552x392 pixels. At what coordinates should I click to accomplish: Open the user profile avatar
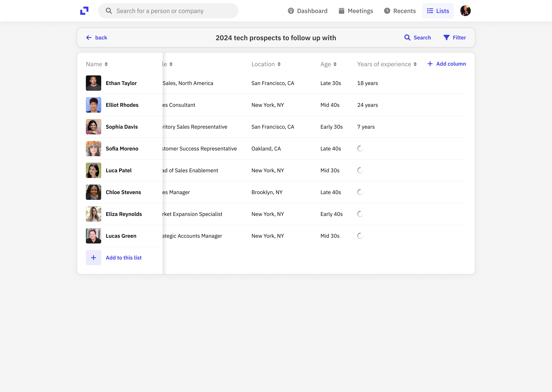pos(465,11)
